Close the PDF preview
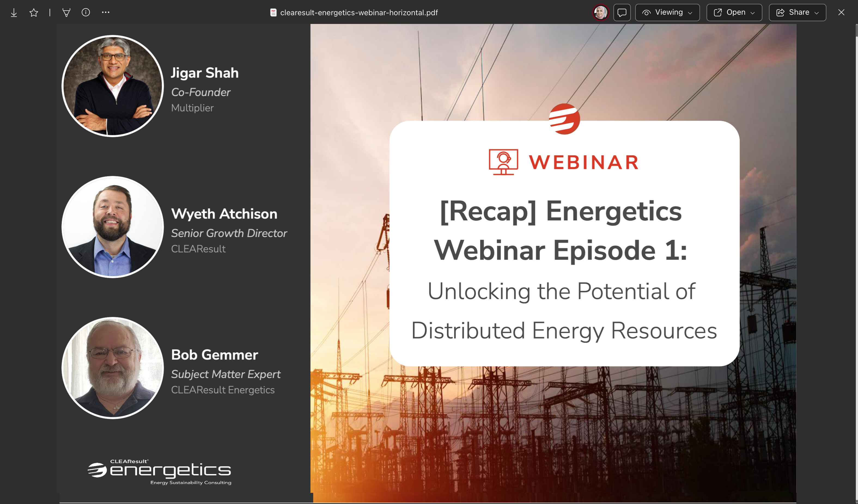The image size is (858, 504). 841,13
